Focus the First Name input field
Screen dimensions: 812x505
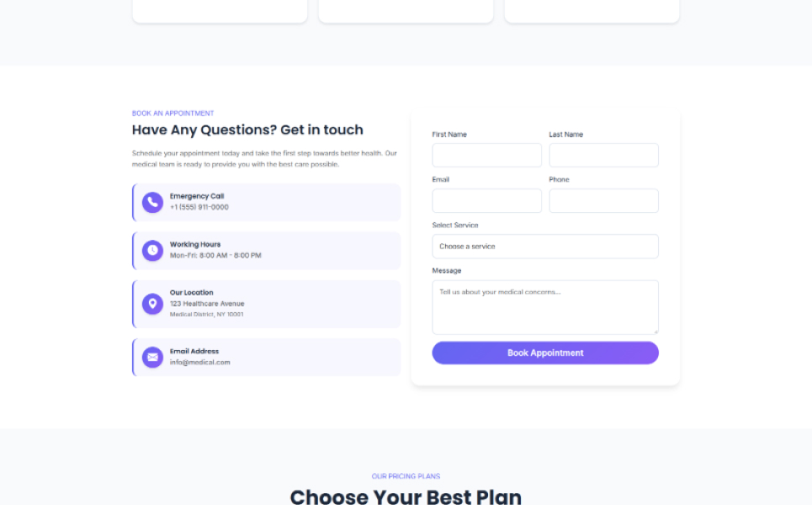486,156
